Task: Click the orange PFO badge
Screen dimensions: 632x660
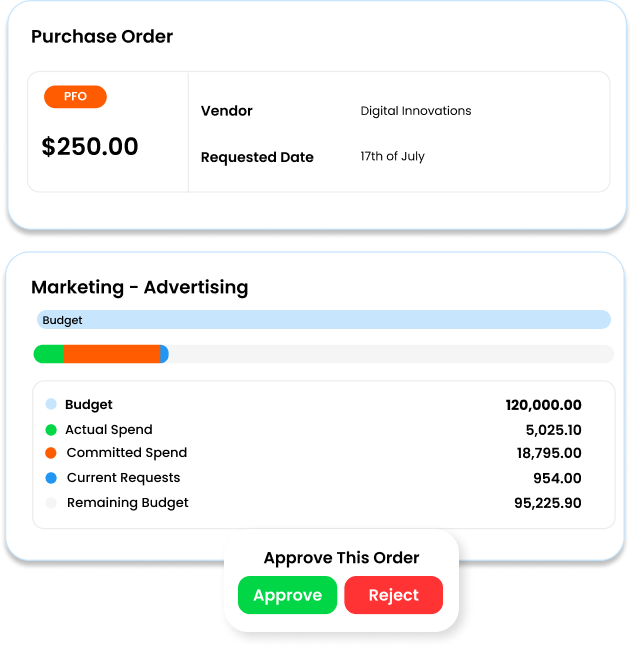Action: coord(75,97)
